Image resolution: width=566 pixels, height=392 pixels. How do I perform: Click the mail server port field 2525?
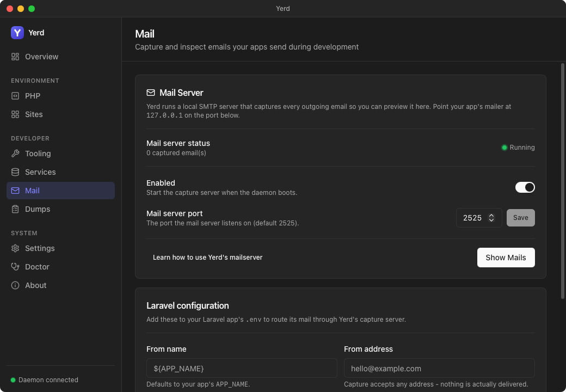click(x=478, y=218)
